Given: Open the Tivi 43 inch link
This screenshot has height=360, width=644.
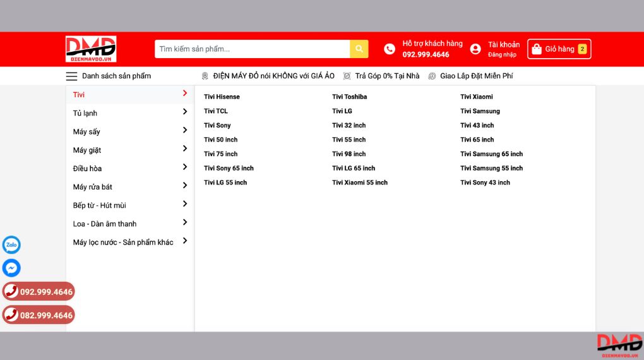Looking at the screenshot, I should tap(477, 125).
